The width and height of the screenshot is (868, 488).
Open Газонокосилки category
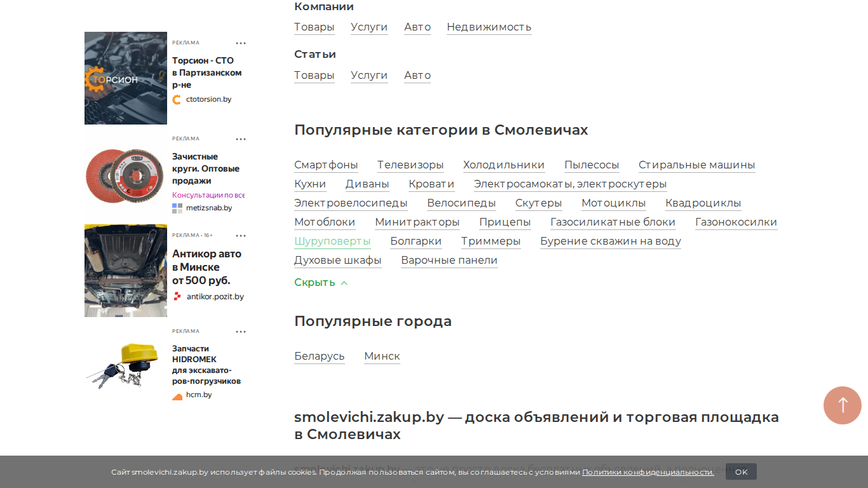tap(736, 222)
